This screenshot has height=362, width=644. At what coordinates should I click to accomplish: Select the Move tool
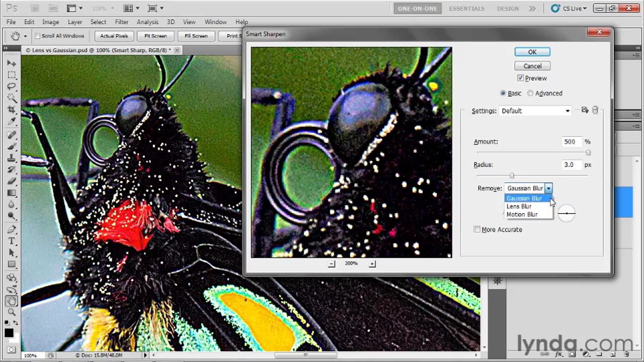coord(12,64)
